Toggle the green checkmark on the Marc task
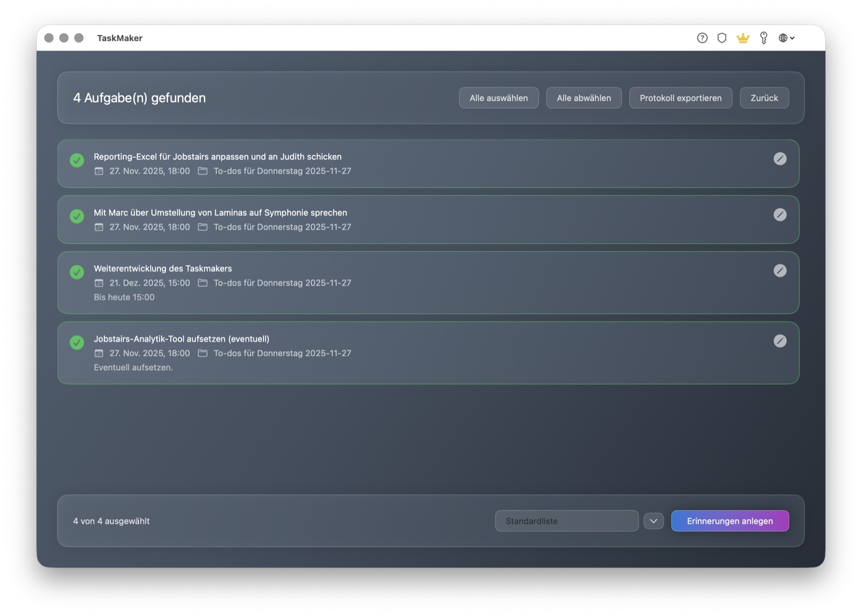862x616 pixels. (77, 216)
